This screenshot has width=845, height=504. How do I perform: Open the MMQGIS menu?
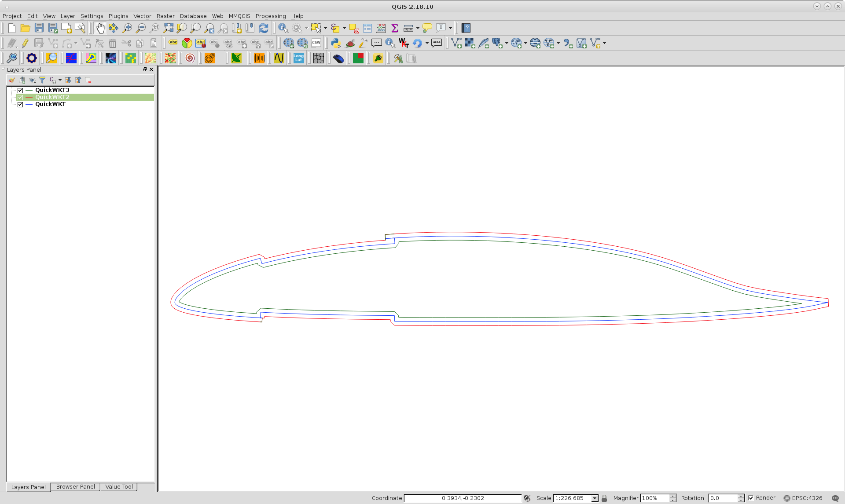(x=239, y=16)
